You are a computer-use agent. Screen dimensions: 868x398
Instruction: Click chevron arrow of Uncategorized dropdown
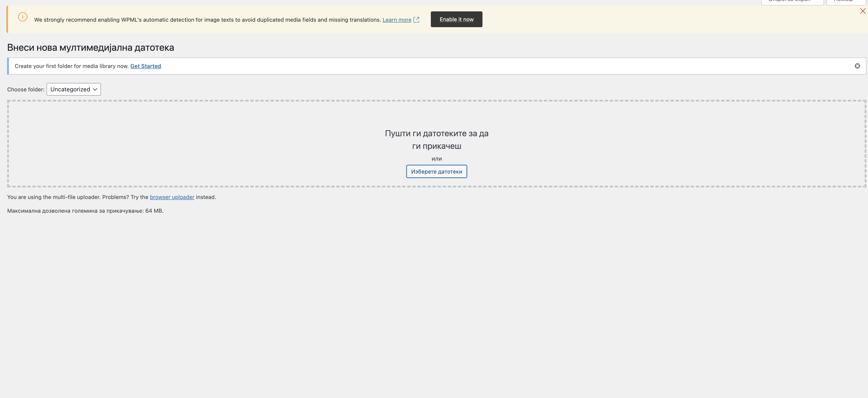click(95, 89)
